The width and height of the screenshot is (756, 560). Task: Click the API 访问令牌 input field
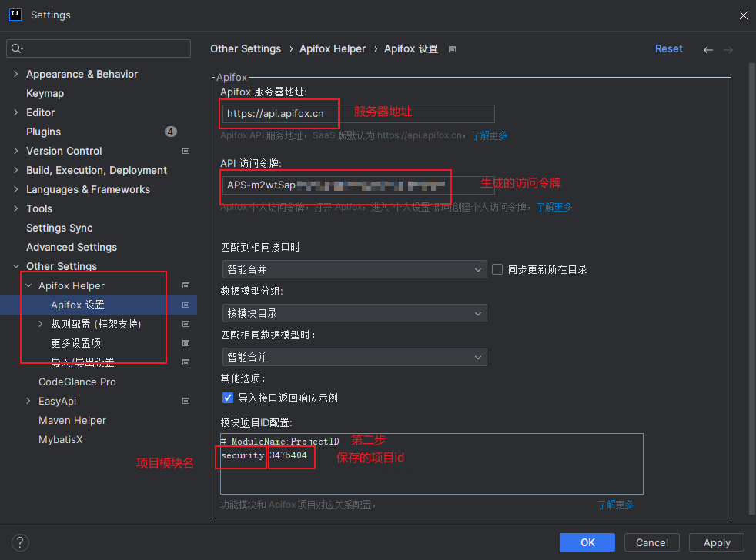pos(358,185)
